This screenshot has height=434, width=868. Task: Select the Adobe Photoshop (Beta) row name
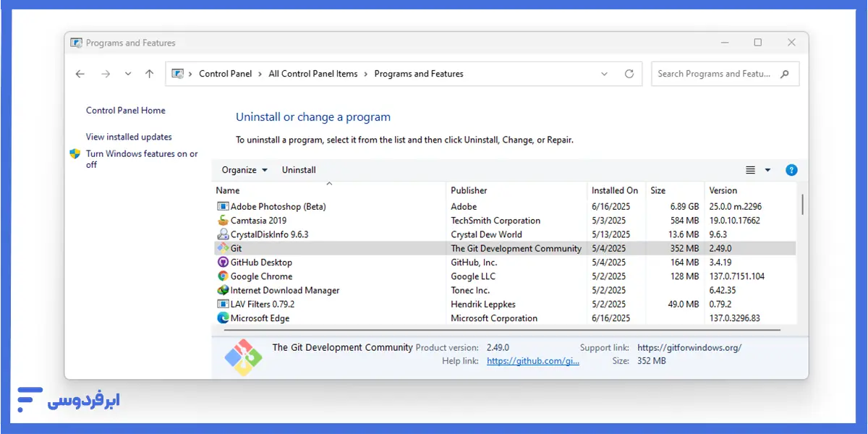pyautogui.click(x=278, y=207)
